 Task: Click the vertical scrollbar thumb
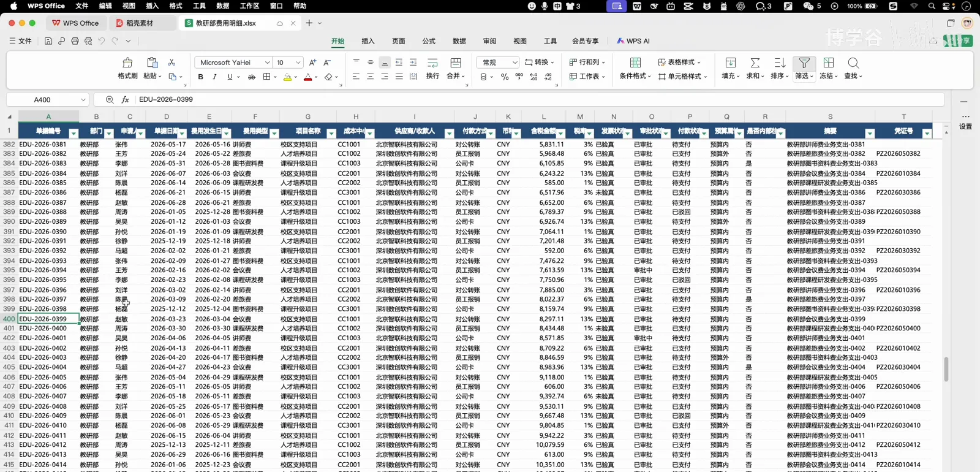coord(946,369)
